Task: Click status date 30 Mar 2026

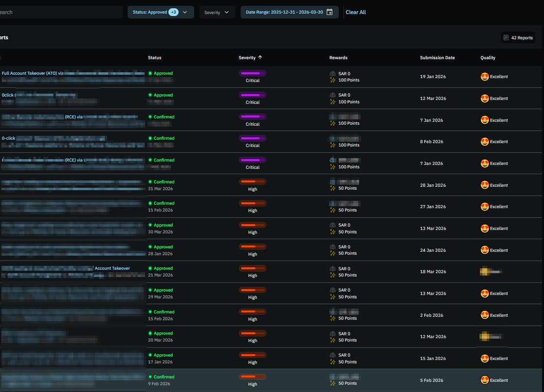Action: pos(160,232)
